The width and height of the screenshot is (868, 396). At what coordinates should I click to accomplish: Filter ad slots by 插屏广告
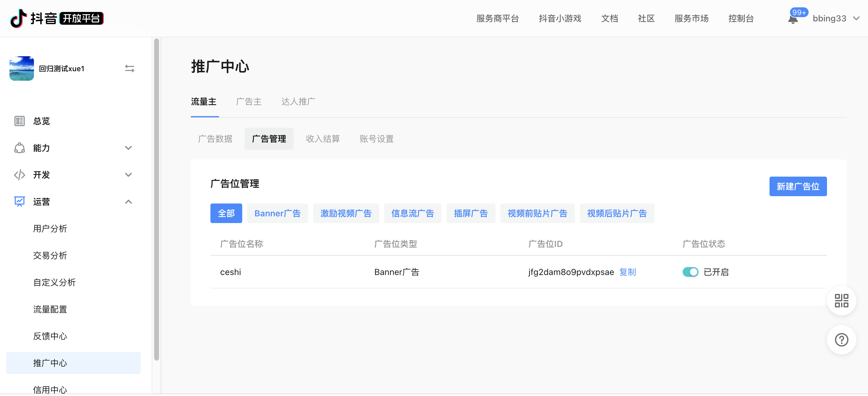coord(471,213)
